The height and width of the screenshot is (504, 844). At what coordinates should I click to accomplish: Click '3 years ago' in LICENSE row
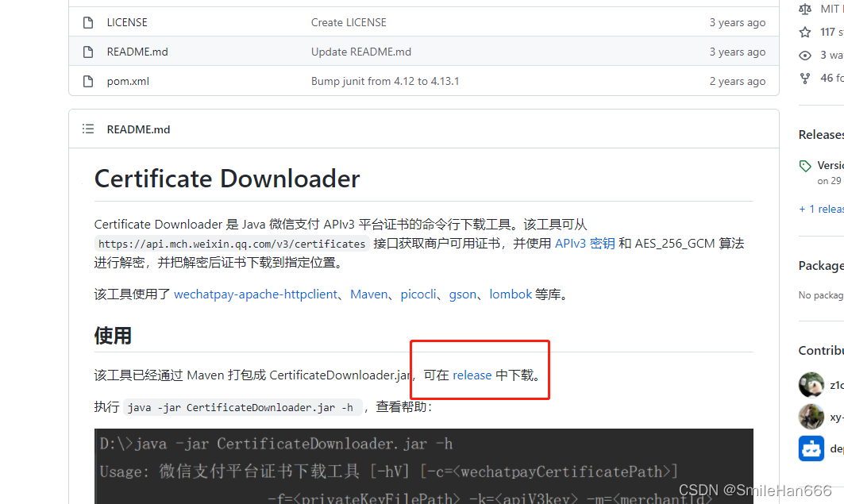tap(738, 22)
